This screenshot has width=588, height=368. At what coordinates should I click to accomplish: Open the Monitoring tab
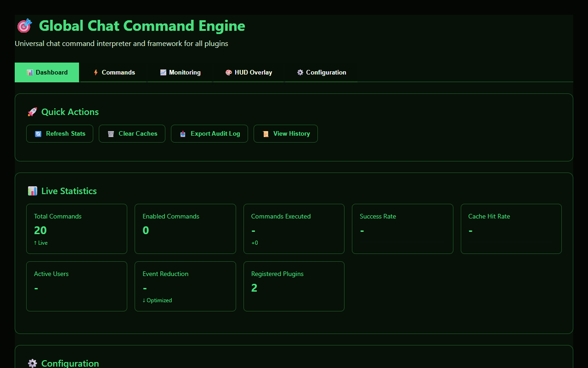tap(180, 72)
